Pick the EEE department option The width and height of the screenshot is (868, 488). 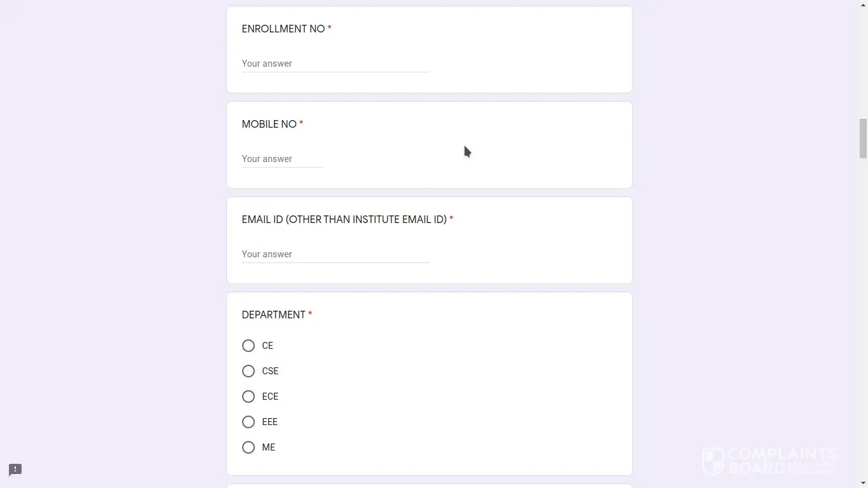click(x=248, y=422)
